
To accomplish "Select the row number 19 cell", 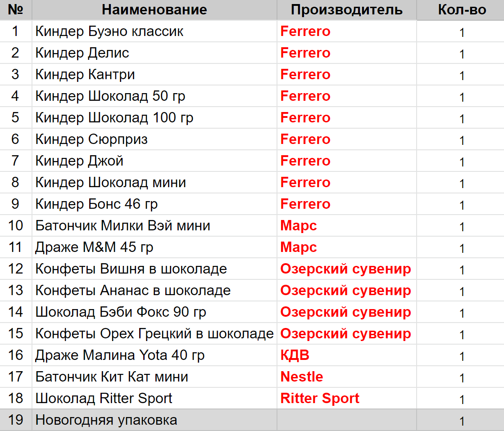I will coord(16,420).
